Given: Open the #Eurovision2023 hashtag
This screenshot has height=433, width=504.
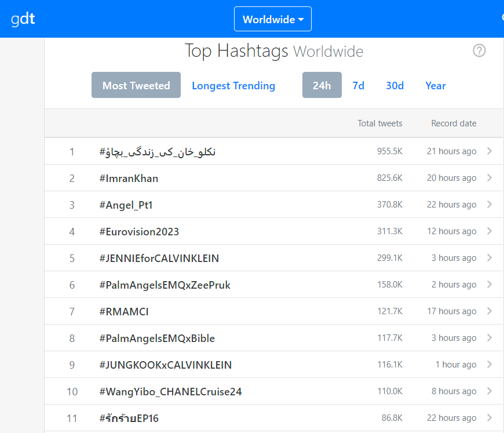Looking at the screenshot, I should [139, 232].
